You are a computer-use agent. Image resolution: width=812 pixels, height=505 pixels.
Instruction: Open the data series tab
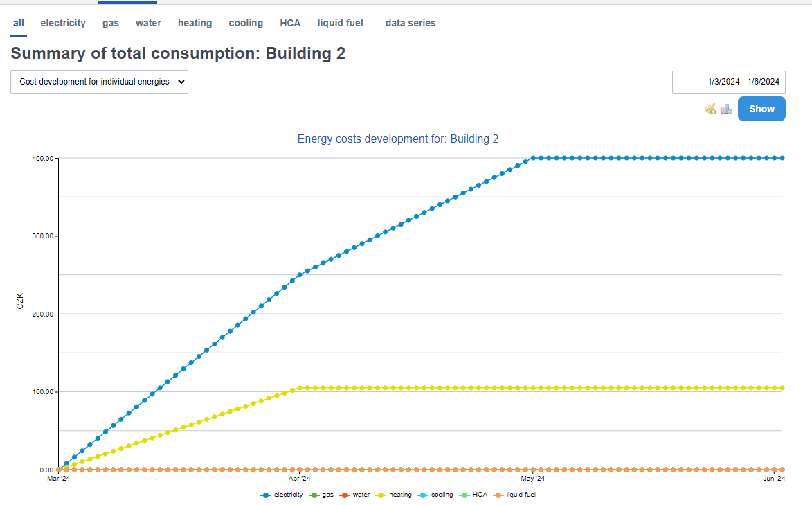410,23
